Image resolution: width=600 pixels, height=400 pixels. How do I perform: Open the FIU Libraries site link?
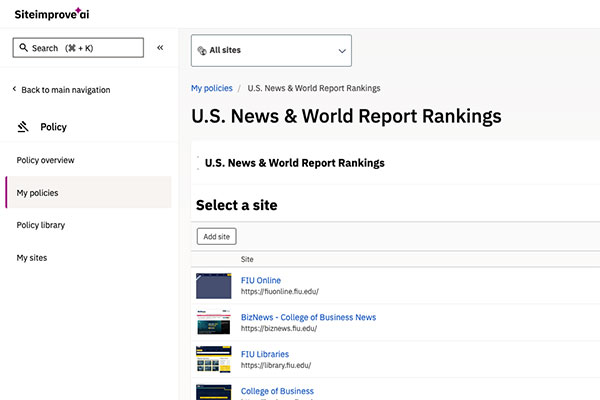coord(265,354)
